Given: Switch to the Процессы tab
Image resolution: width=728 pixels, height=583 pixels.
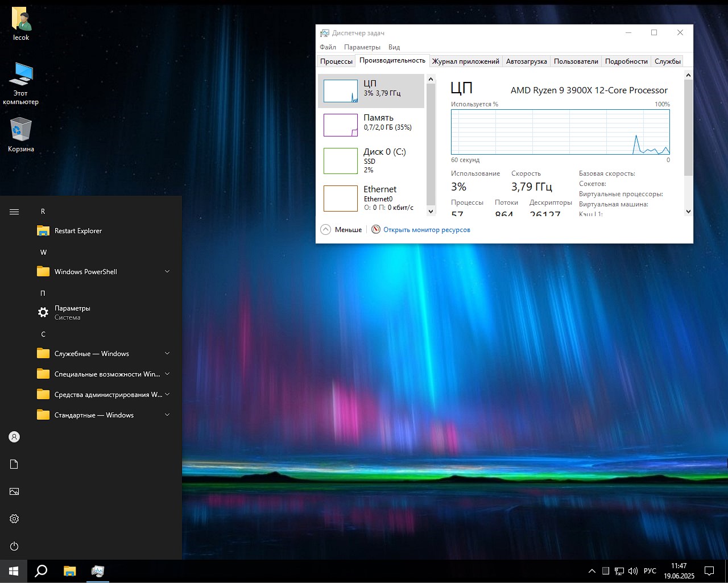Looking at the screenshot, I should 336,61.
